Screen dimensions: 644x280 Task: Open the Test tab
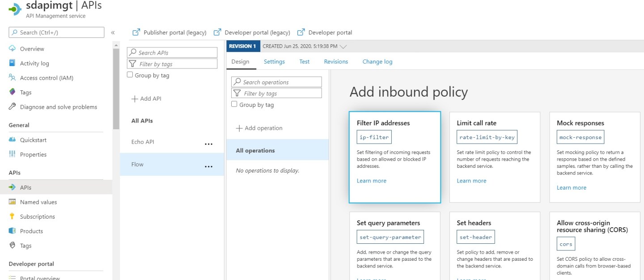point(305,62)
